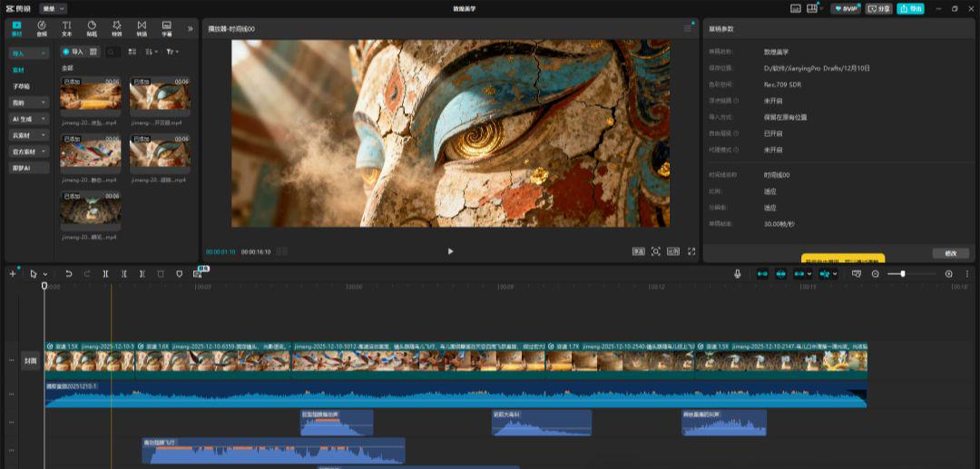Click the microphone voiceover record icon
The width and height of the screenshot is (980, 469).
[x=738, y=273]
